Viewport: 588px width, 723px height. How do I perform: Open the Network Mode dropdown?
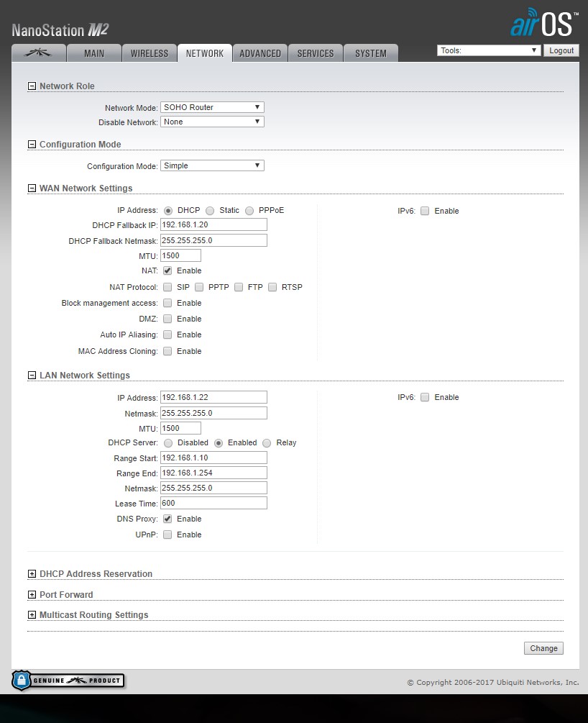click(212, 107)
